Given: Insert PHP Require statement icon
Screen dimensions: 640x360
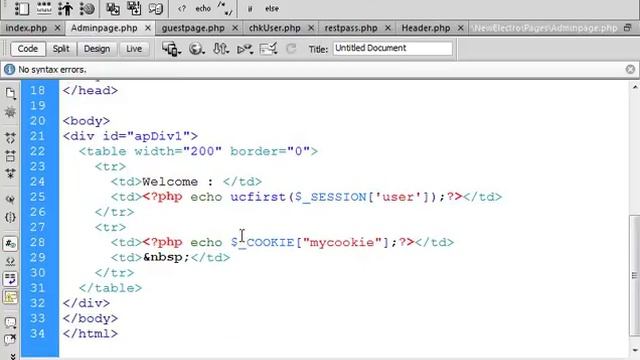Looking at the screenshot, I should pos(156,9).
